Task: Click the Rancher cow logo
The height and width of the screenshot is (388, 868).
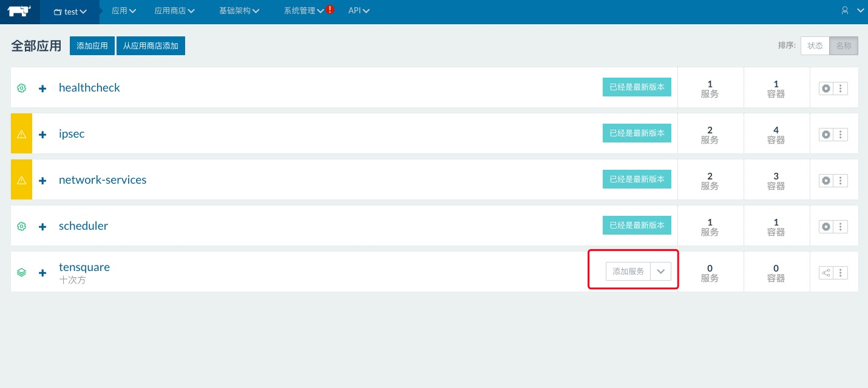Action: click(x=19, y=11)
